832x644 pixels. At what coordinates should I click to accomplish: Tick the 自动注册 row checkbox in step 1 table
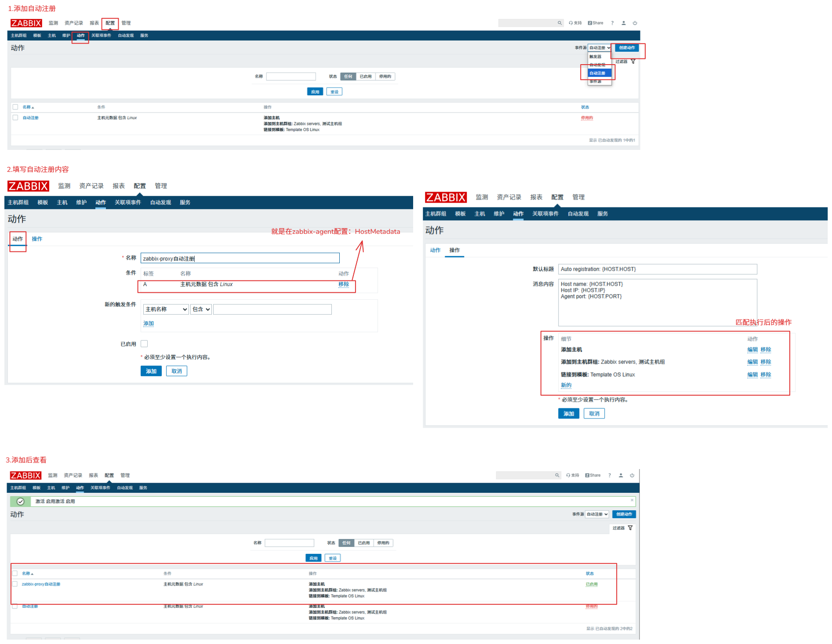click(x=15, y=117)
